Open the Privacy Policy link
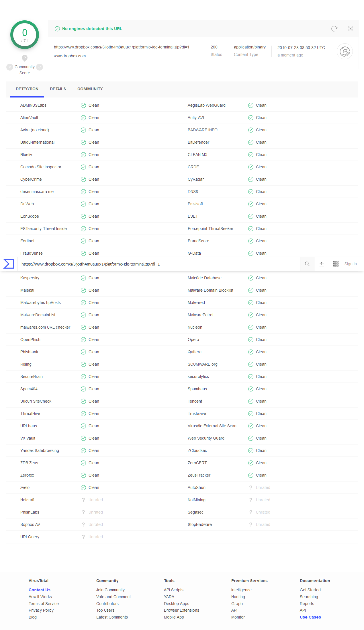364x630 pixels. point(41,610)
